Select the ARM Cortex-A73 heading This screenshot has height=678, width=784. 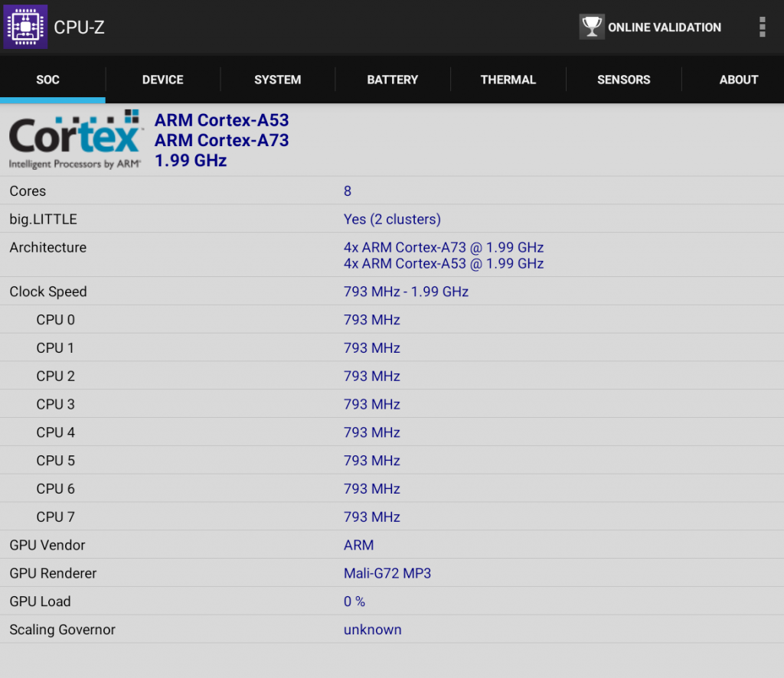(x=221, y=140)
